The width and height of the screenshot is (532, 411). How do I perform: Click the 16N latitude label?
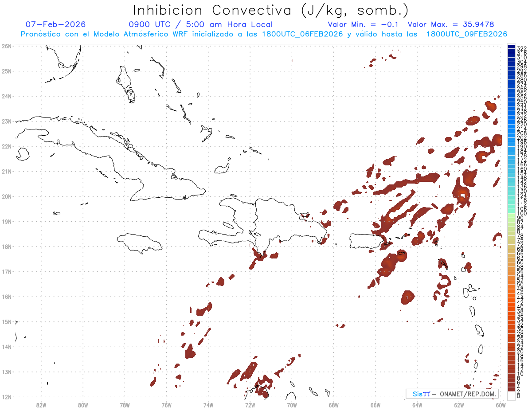7,297
